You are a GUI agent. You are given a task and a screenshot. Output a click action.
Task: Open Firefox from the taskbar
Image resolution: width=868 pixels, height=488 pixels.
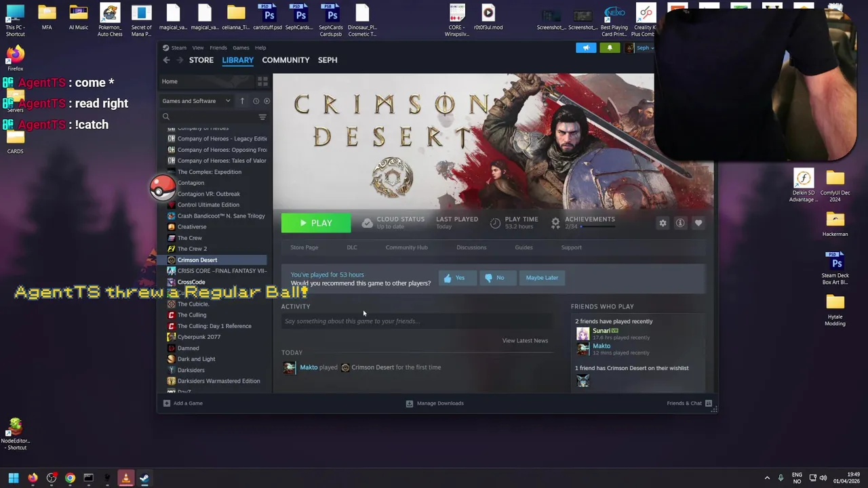click(33, 479)
